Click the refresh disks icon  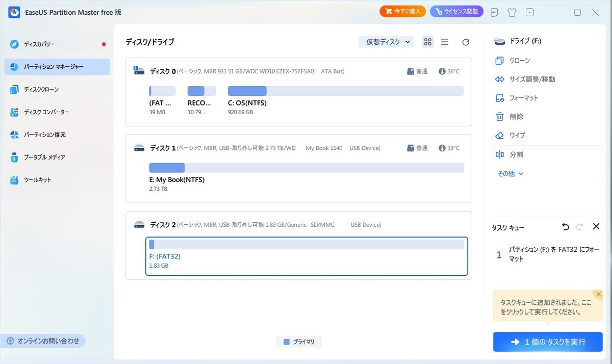click(466, 42)
